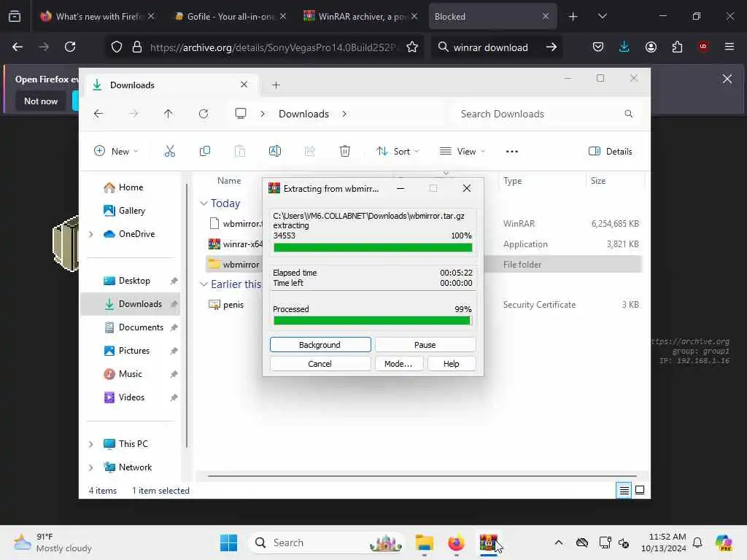Image resolution: width=747 pixels, height=560 pixels.
Task: Open Help in WinRAR dialog
Action: pos(451,364)
